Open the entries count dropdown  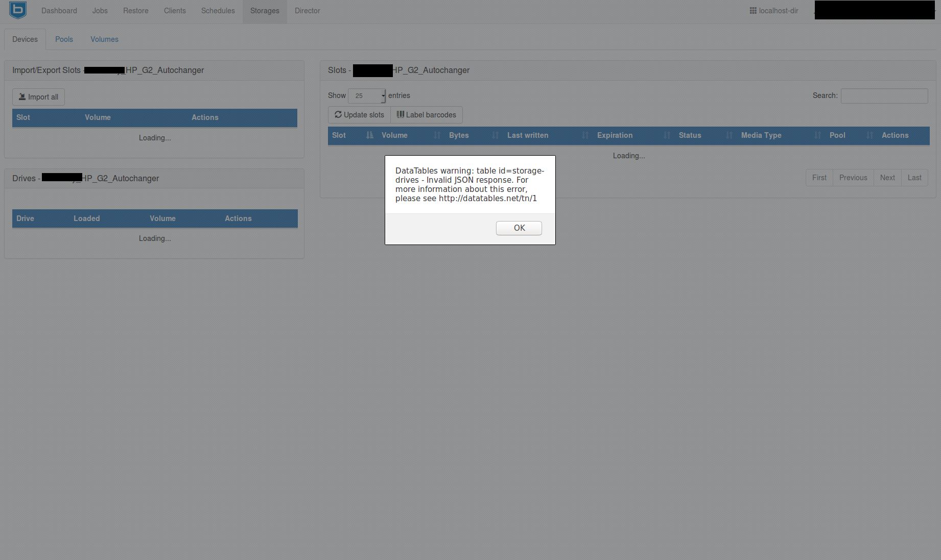tap(367, 96)
